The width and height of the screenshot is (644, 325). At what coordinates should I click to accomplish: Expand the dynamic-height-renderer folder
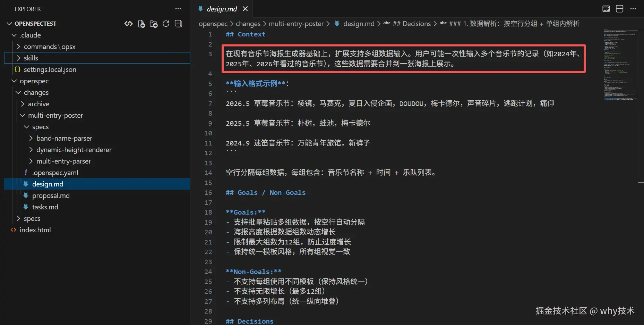(x=31, y=150)
